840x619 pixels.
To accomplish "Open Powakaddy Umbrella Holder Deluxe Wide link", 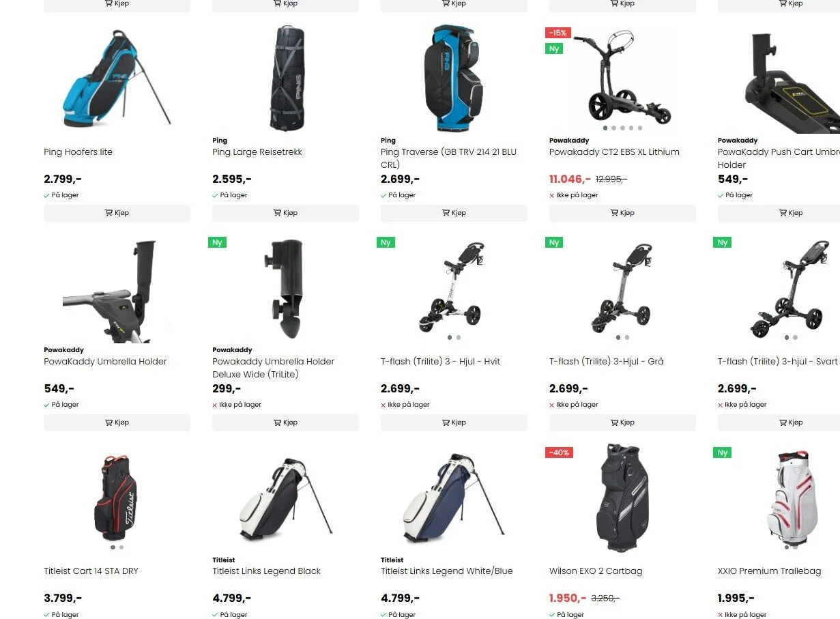I will (x=274, y=368).
